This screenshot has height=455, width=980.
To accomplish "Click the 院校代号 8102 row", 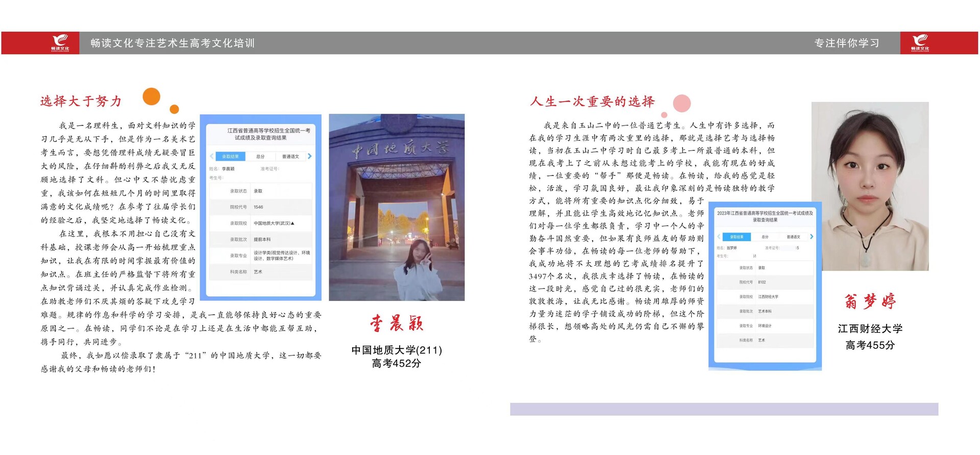I will 765,282.
